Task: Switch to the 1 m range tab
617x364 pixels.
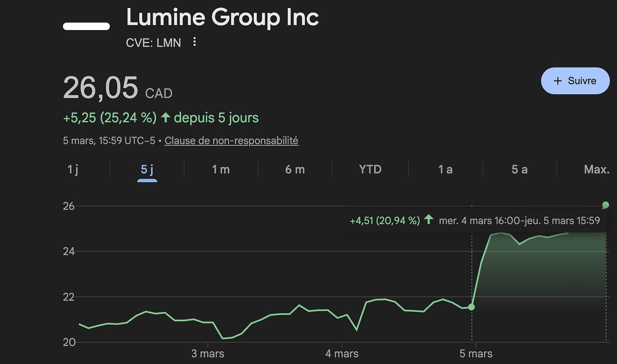Action: point(221,170)
